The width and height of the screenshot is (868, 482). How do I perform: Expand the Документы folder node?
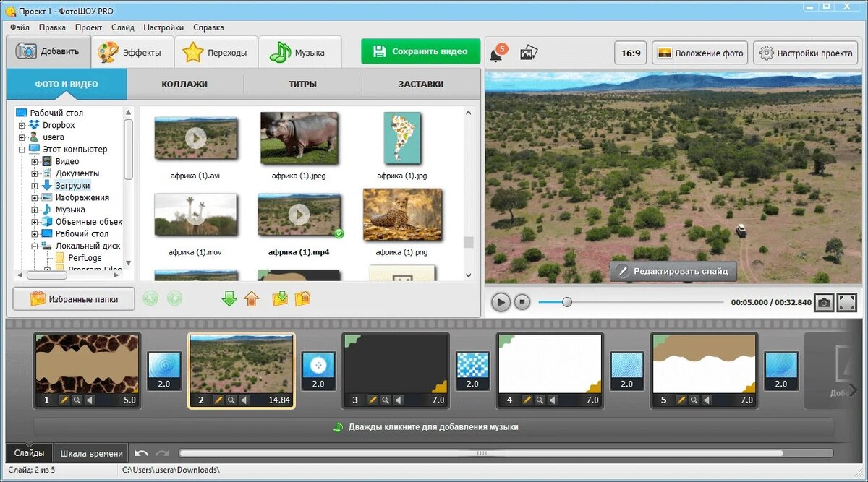[34, 173]
